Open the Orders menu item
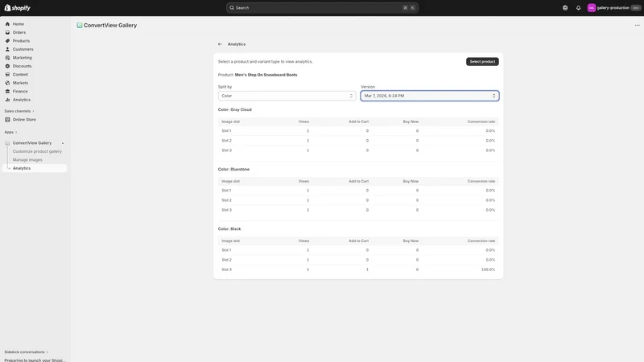 19,32
